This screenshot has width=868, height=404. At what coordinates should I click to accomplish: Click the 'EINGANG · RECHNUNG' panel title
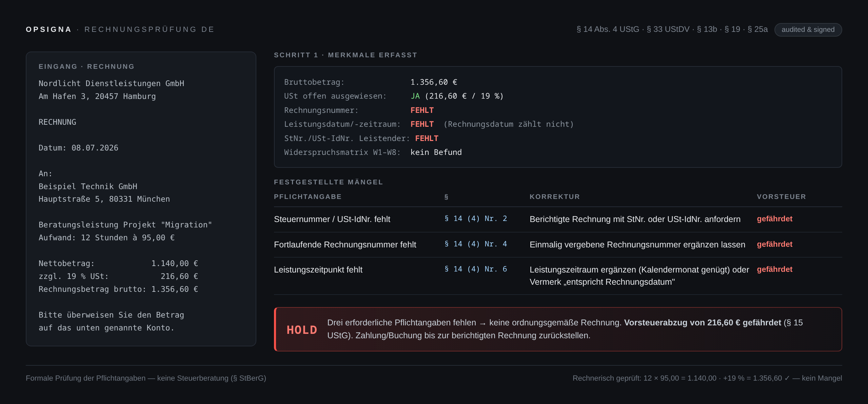(86, 66)
